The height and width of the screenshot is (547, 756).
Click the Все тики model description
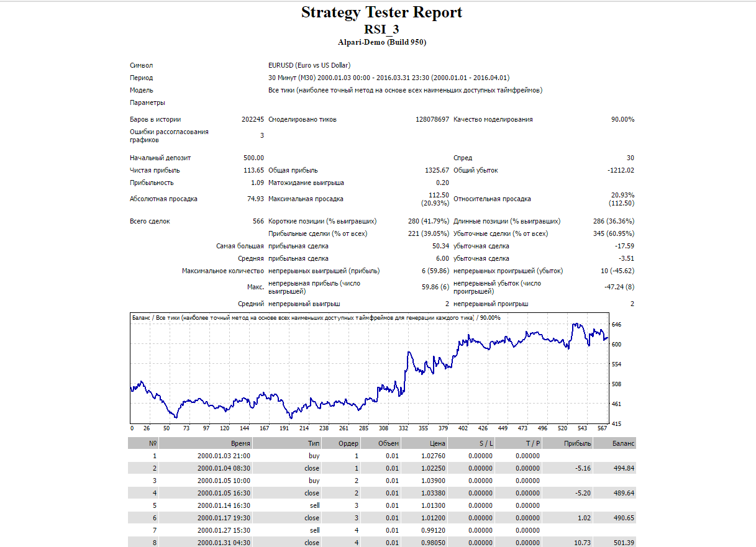pyautogui.click(x=405, y=90)
